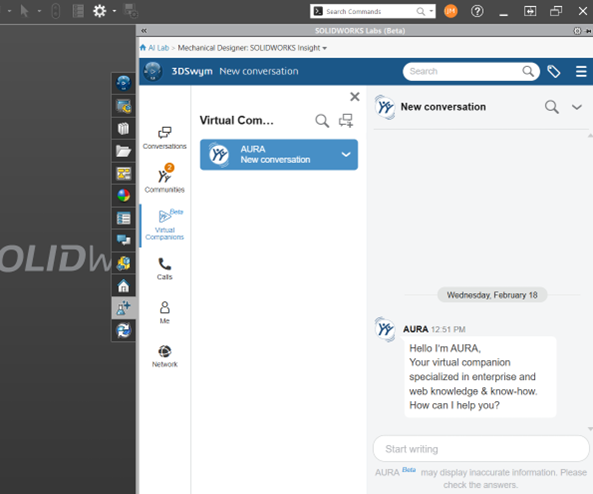Click the AURA avatar in conversation header
This screenshot has height=494, width=593.
coord(385,107)
